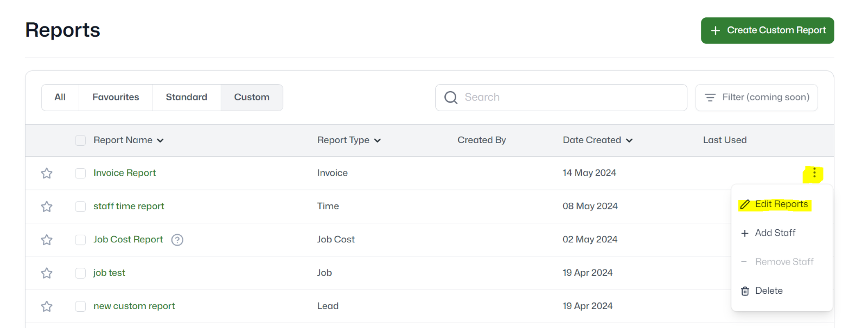Image resolution: width=868 pixels, height=328 pixels.
Task: Check the Invoice Report checkbox
Action: 80,173
